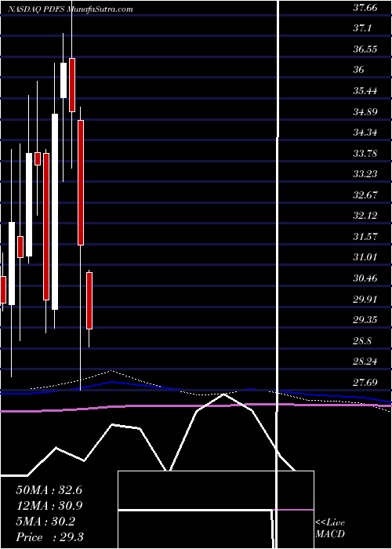Click the NASDAQ PDFS MunafaSutra.com title text
This screenshot has height=549, width=392.
[x=71, y=9]
